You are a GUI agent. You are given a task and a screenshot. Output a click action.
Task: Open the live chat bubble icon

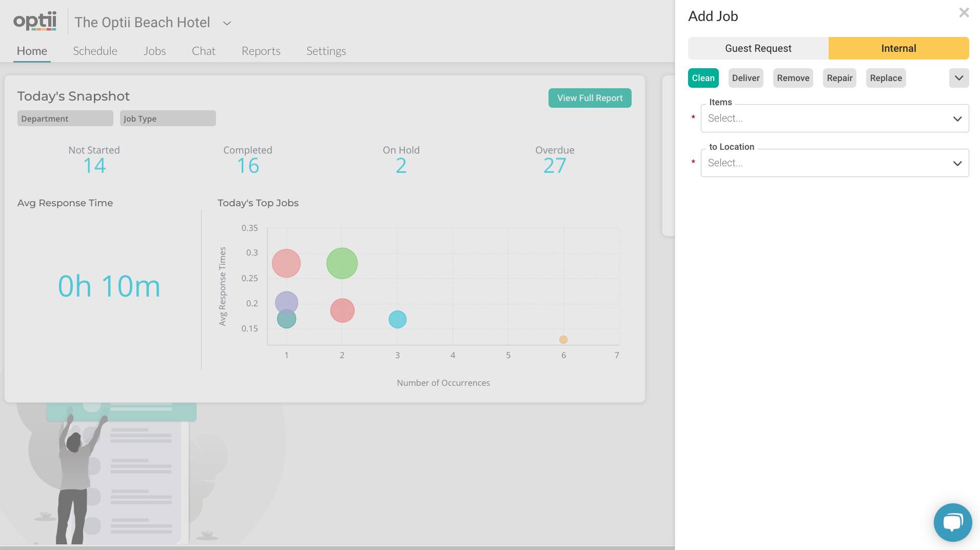pyautogui.click(x=952, y=522)
